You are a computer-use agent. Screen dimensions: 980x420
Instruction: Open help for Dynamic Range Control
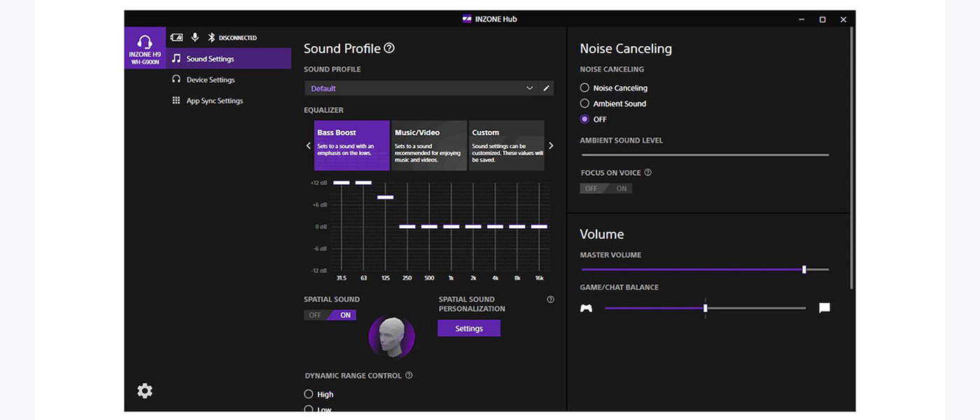[x=409, y=375]
